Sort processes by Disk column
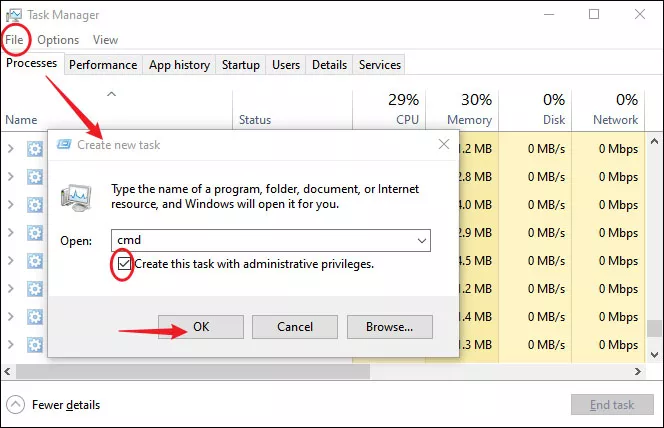This screenshot has height=428, width=664. [x=535, y=110]
